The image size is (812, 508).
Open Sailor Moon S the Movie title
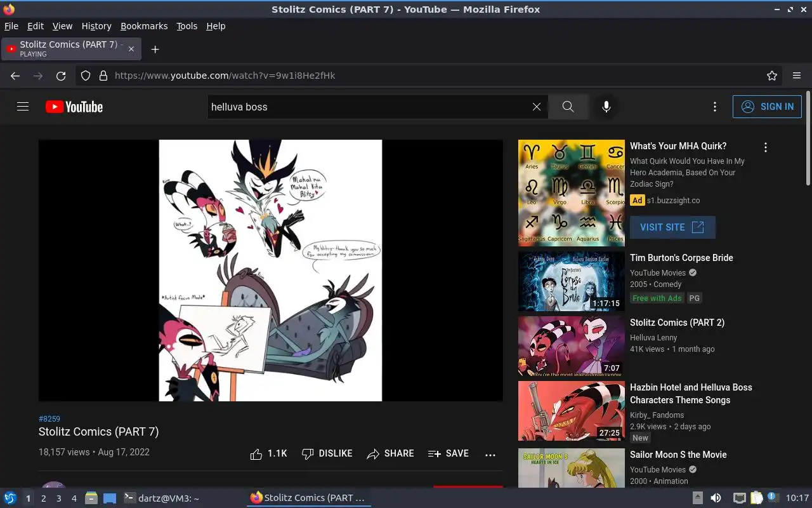678,455
